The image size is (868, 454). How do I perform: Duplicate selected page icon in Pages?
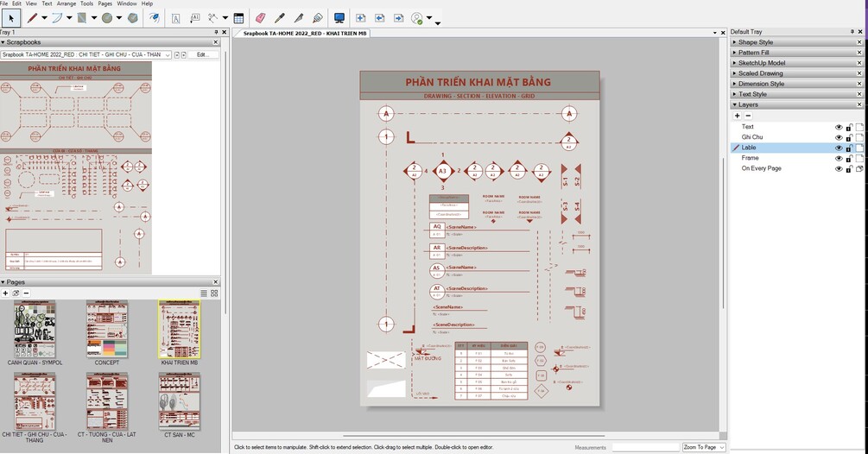click(x=16, y=293)
